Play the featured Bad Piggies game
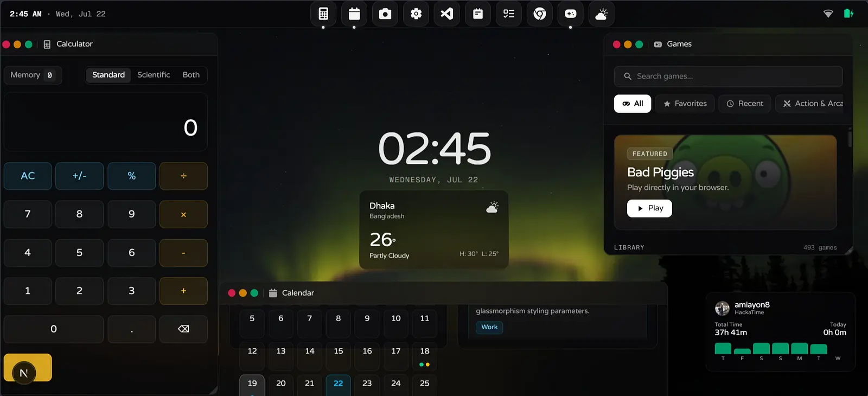This screenshot has width=868, height=396. pyautogui.click(x=649, y=208)
